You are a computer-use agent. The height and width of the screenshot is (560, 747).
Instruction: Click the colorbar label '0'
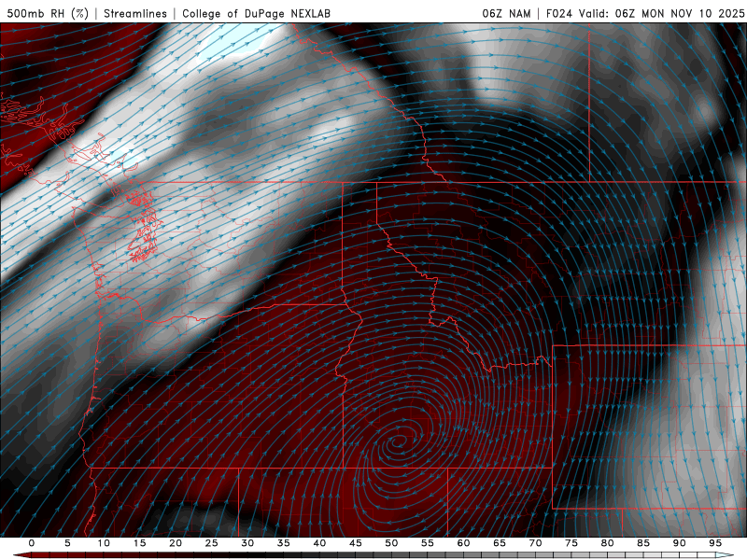(x=32, y=543)
